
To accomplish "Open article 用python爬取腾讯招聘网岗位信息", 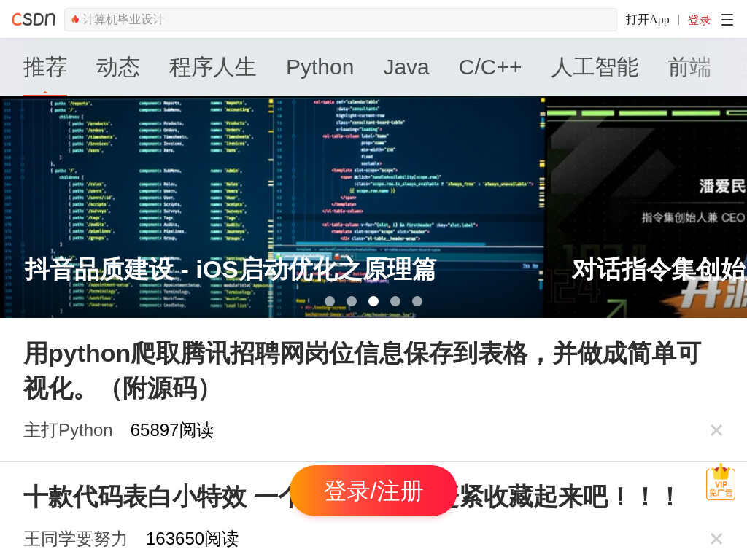I will point(362,370).
